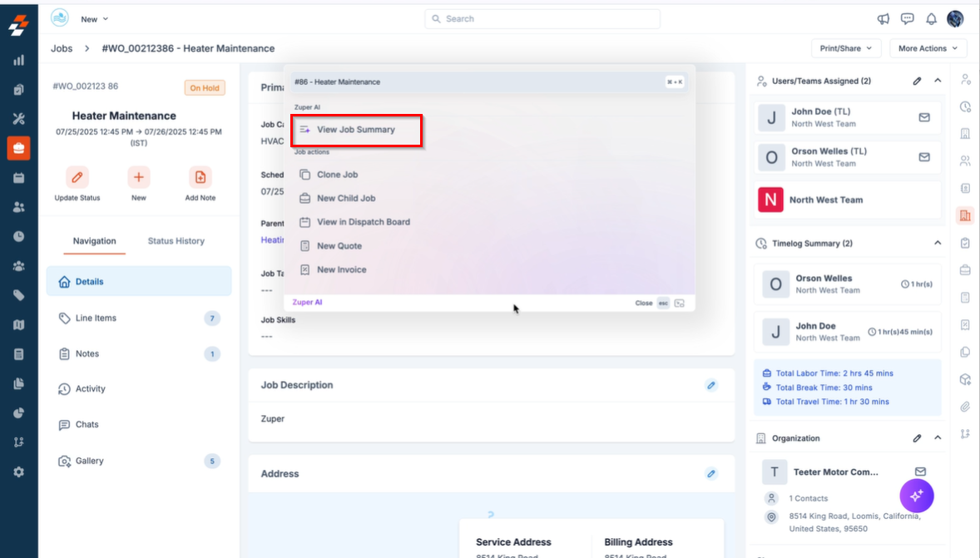Open the Chats navigation item

(139, 424)
